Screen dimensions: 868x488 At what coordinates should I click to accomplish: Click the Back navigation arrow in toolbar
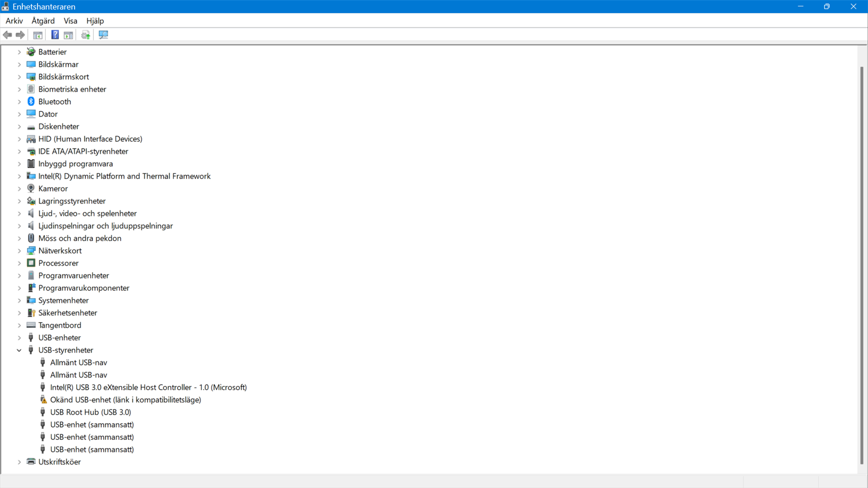pos(7,35)
